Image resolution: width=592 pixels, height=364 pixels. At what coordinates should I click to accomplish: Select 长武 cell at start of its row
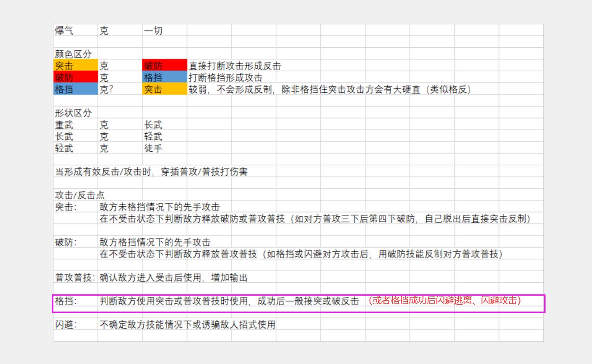click(75, 136)
